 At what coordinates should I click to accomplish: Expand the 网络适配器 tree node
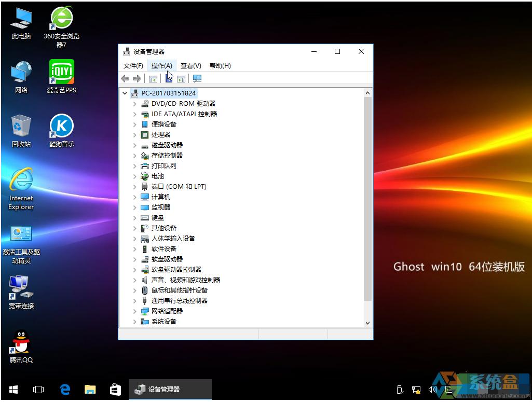point(135,311)
